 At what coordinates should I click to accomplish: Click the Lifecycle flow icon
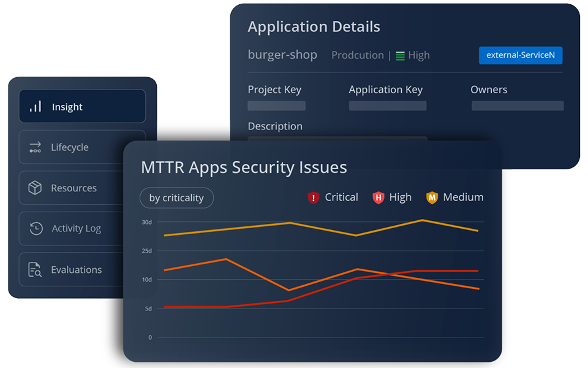click(x=36, y=147)
